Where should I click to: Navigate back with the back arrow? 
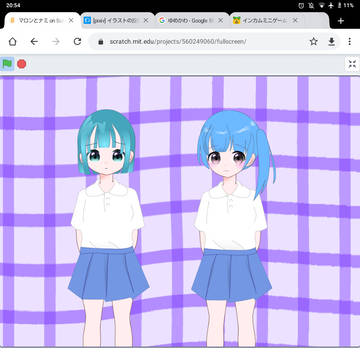click(34, 42)
